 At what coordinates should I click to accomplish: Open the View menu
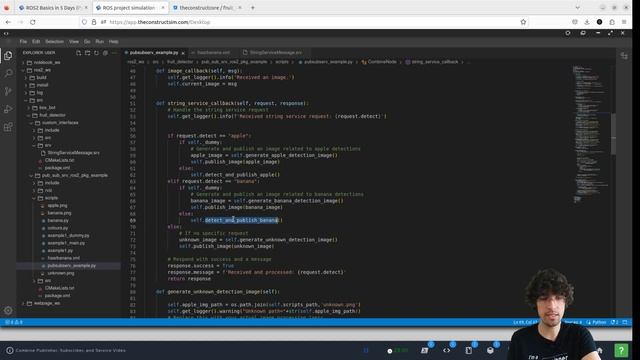(74, 42)
